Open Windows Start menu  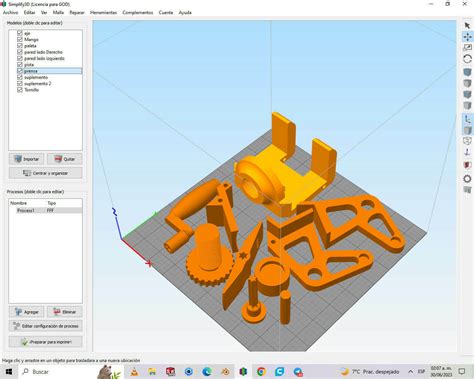click(x=9, y=371)
